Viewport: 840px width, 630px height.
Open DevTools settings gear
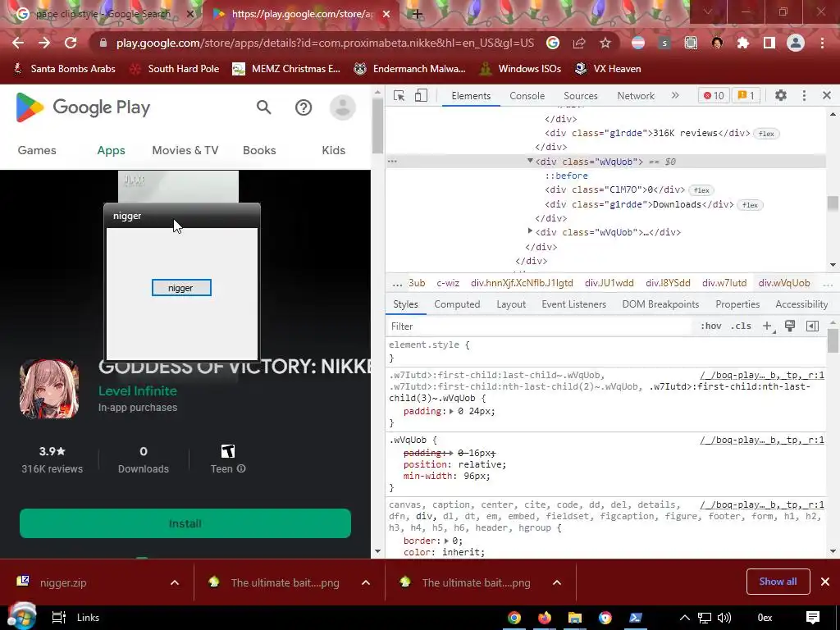pyautogui.click(x=781, y=95)
